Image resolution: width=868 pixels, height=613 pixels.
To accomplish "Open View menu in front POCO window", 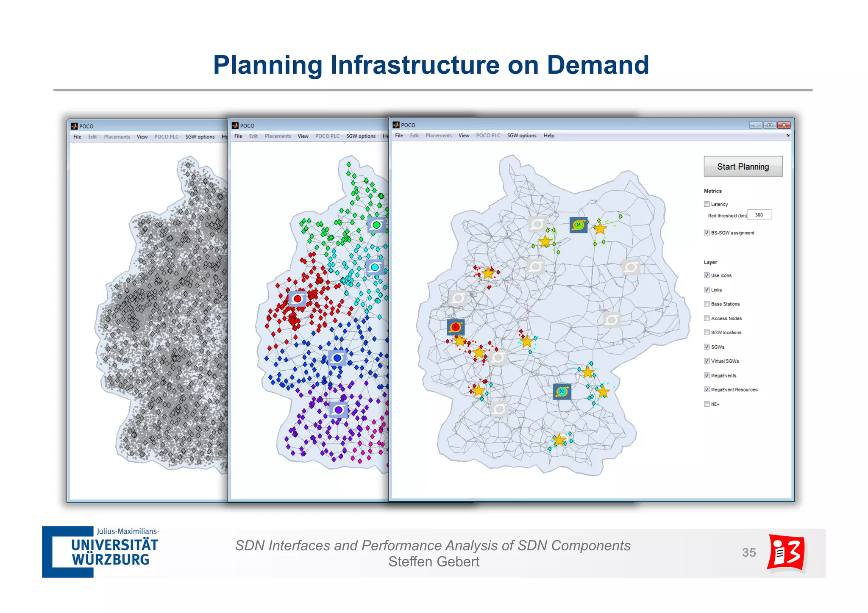I will click(x=464, y=136).
